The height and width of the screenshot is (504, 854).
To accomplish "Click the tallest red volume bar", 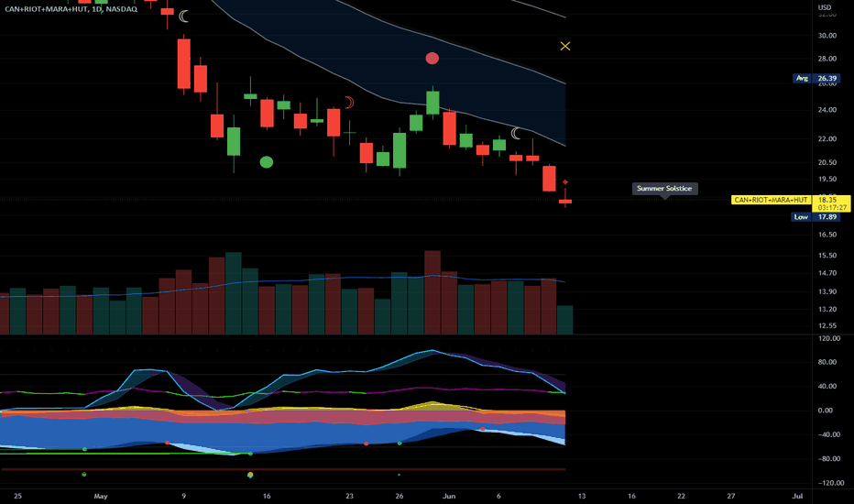I will (432, 292).
